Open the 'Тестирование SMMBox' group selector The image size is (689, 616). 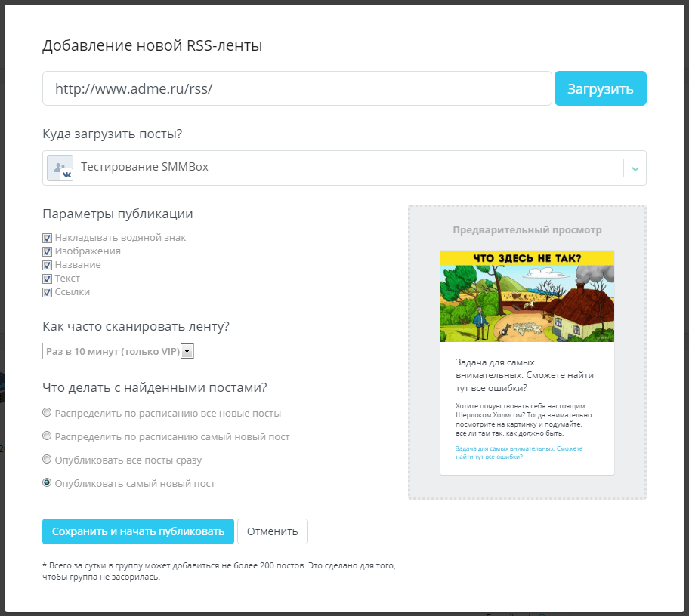(332, 168)
